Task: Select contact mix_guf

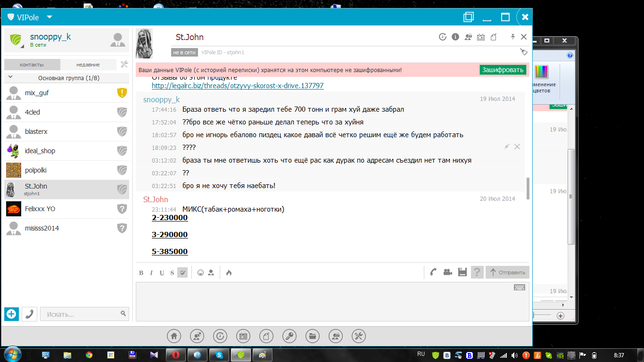Action: pos(67,93)
